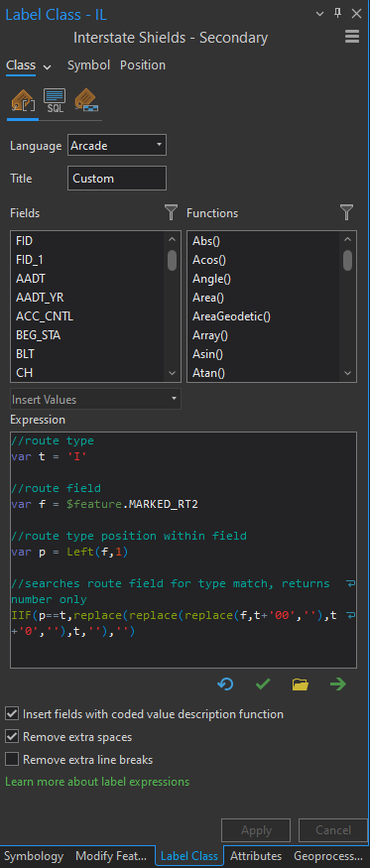Click the Cancel button

(x=333, y=830)
